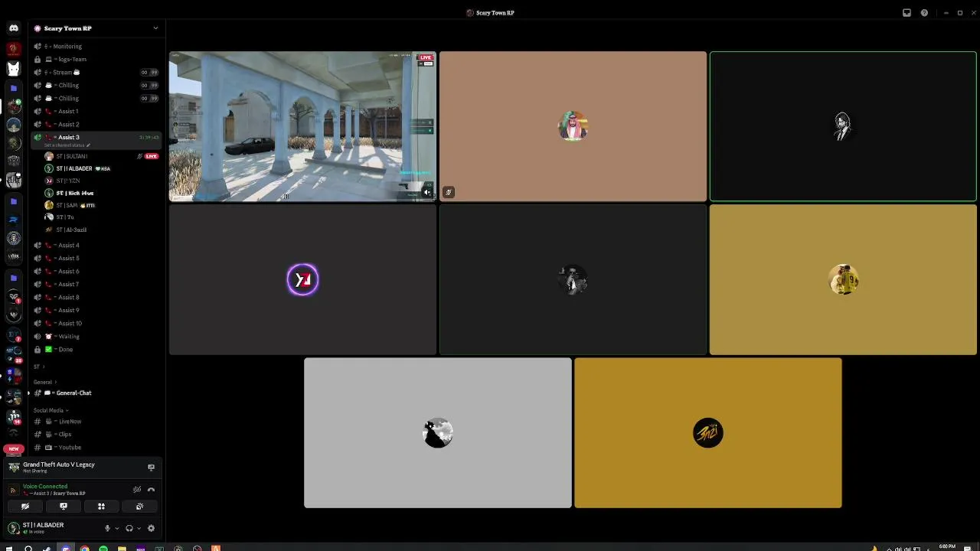The image size is (980, 551).
Task: Select member ST | YZN in voice list
Action: 102,181
